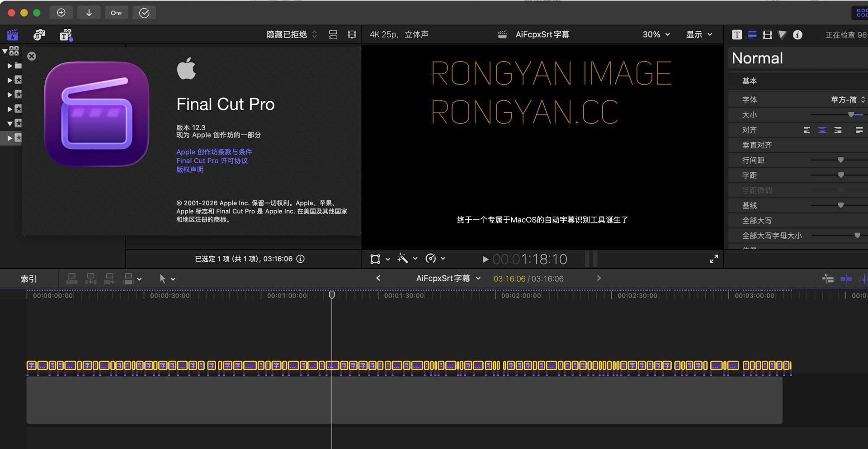Go forward in timeline history arrow
Image resolution: width=868 pixels, height=449 pixels.
tap(599, 279)
